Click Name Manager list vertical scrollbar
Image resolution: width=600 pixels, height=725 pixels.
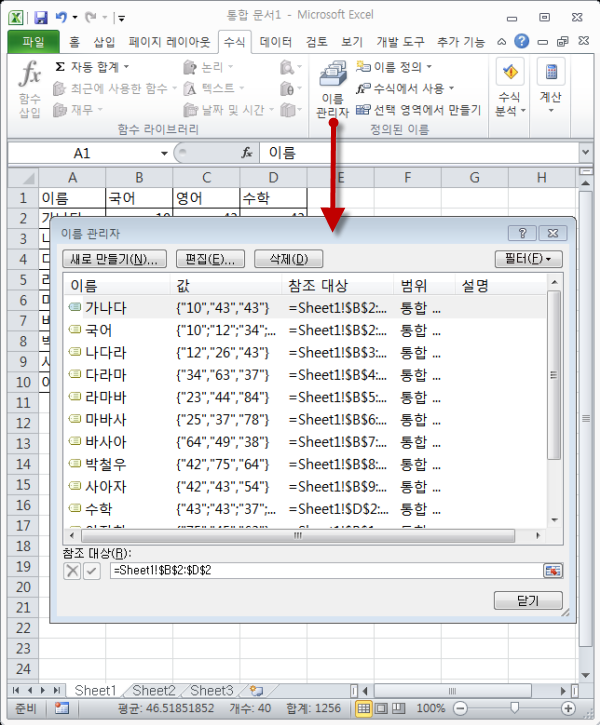click(554, 375)
